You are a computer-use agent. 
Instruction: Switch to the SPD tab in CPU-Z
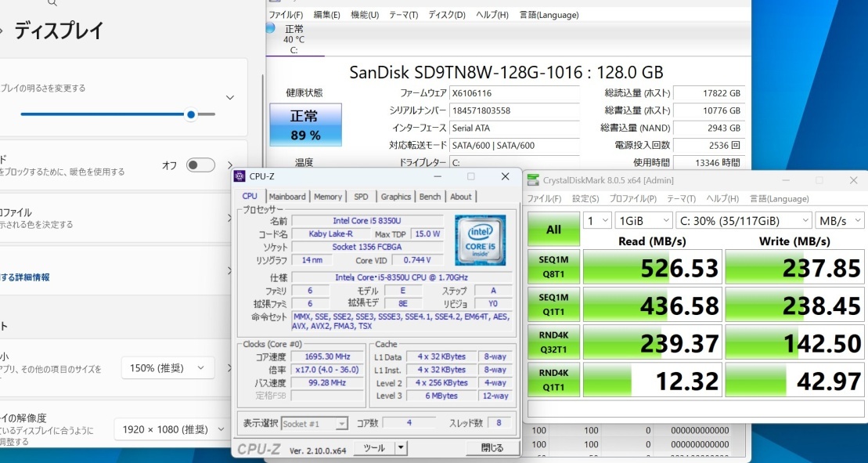tap(361, 197)
